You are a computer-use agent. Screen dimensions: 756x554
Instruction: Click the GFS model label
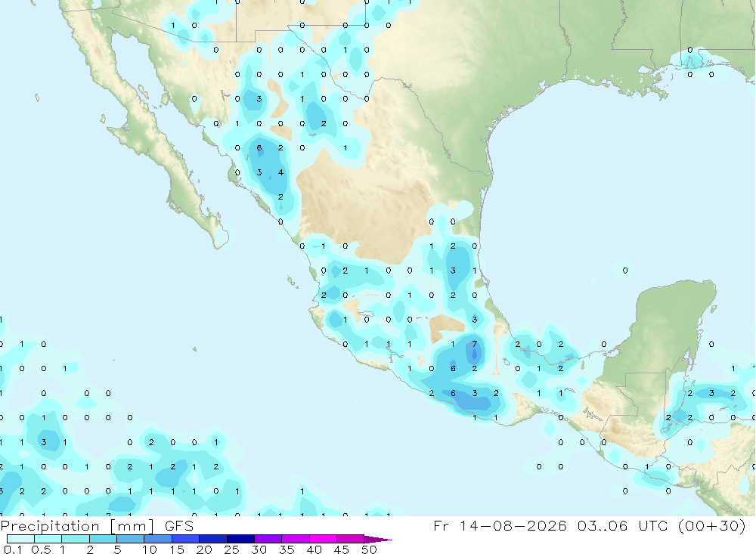179,526
